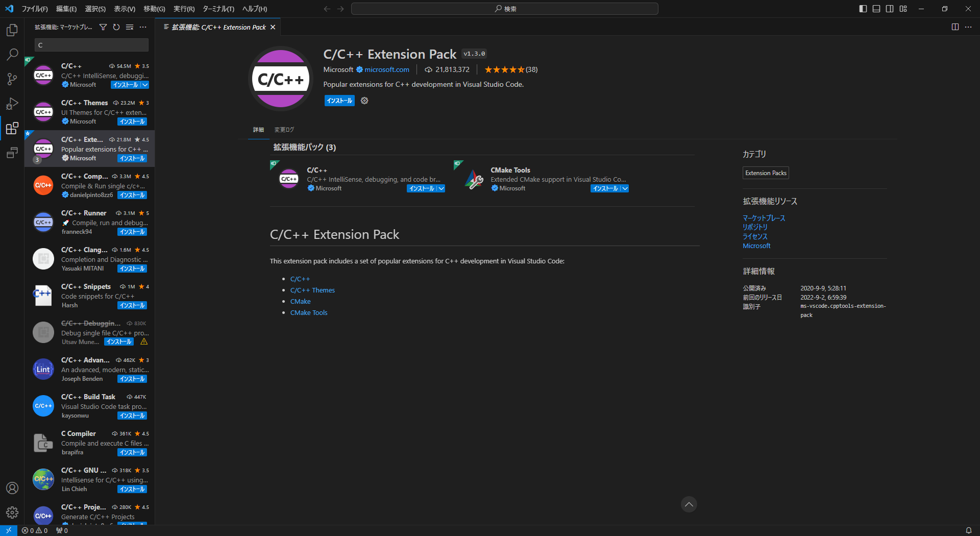980x536 pixels.
Task: Select C/C++ Build Task extension in list
Action: (89, 406)
